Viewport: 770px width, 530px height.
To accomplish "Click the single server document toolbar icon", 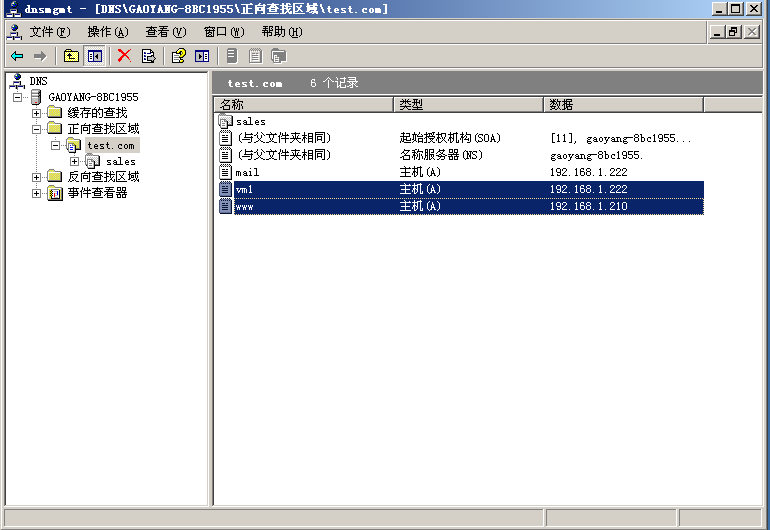I will point(232,56).
